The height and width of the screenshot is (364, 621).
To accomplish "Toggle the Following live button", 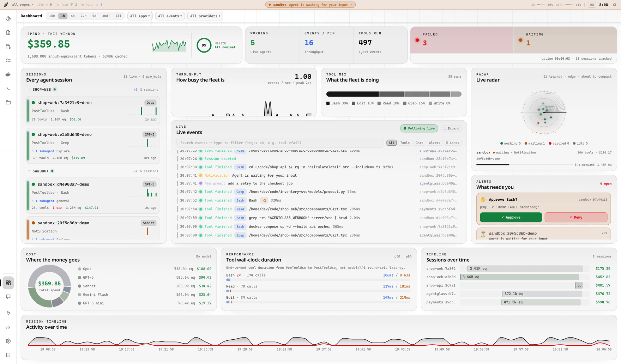I will (419, 128).
